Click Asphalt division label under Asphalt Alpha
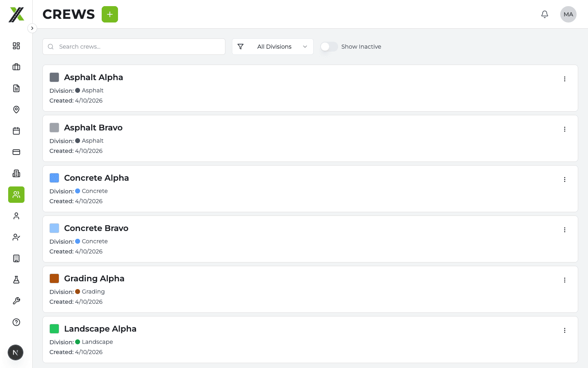The image size is (588, 368). [93, 90]
